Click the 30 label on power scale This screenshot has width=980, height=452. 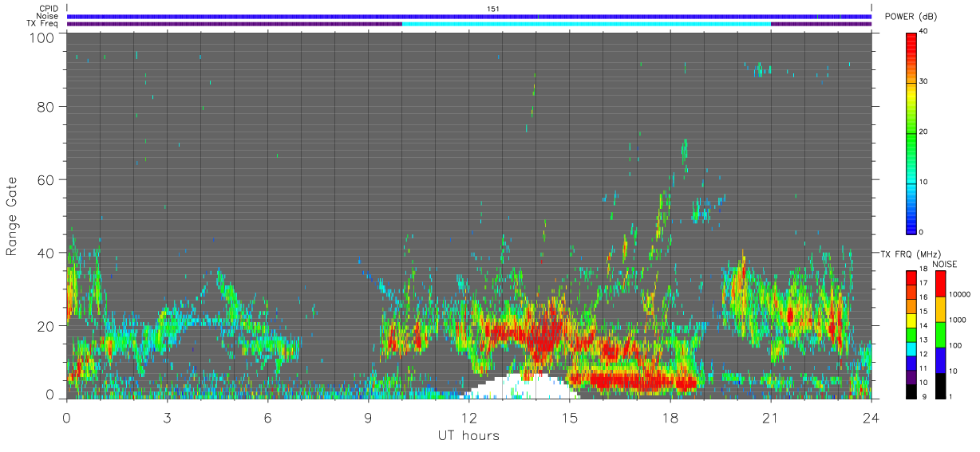[x=923, y=82]
